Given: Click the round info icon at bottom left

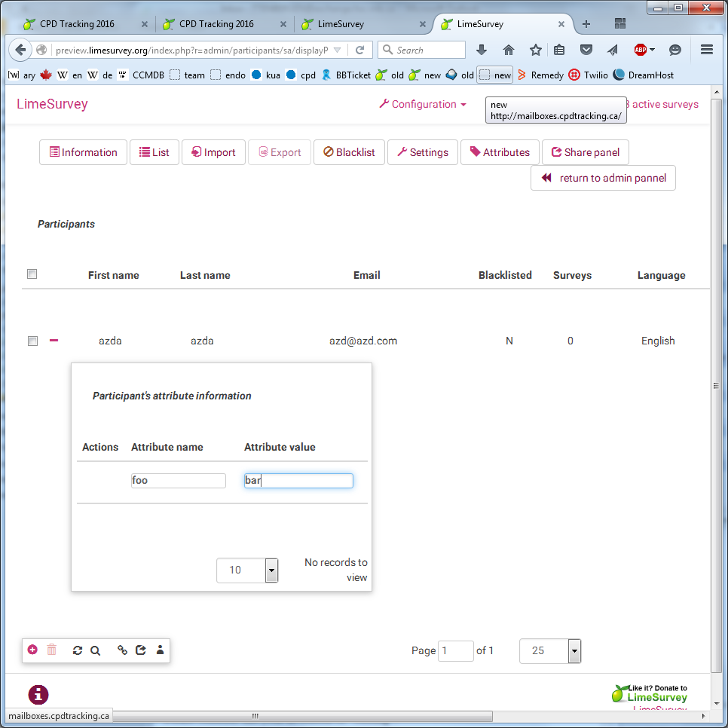Looking at the screenshot, I should [x=38, y=695].
